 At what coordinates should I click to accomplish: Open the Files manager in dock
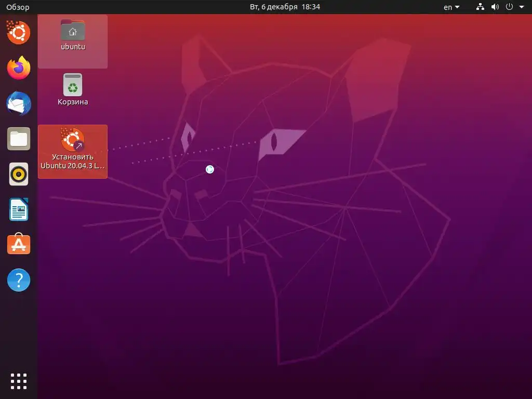click(19, 139)
